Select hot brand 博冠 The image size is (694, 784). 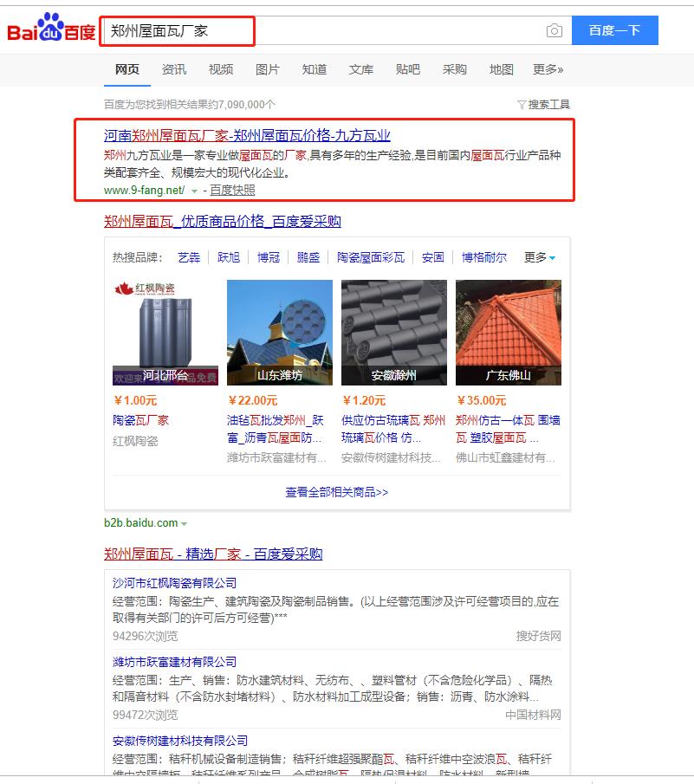pyautogui.click(x=269, y=257)
